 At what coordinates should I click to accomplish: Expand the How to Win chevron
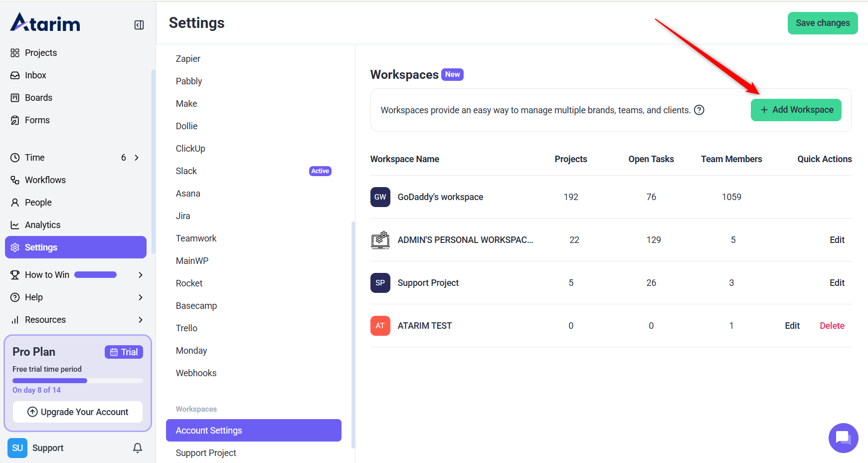click(x=141, y=275)
